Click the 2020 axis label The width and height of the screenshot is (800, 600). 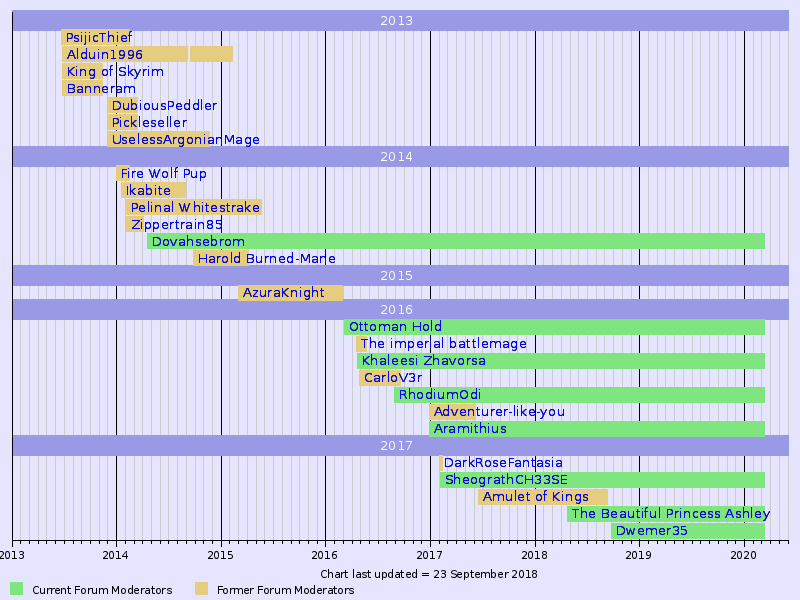pyautogui.click(x=745, y=553)
